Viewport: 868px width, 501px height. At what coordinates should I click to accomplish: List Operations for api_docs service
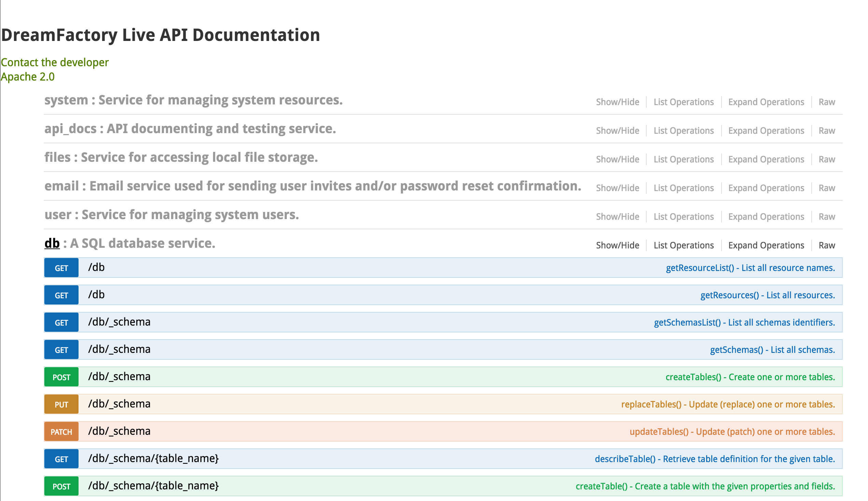point(684,130)
